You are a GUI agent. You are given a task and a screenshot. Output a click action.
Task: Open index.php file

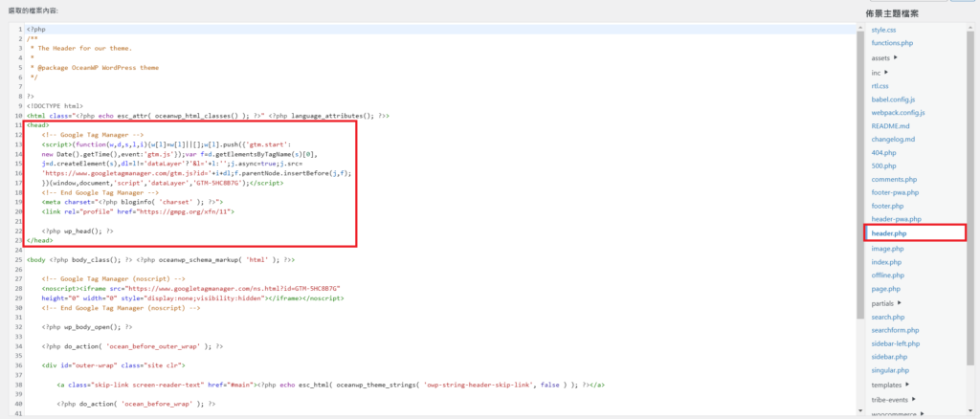pos(886,262)
